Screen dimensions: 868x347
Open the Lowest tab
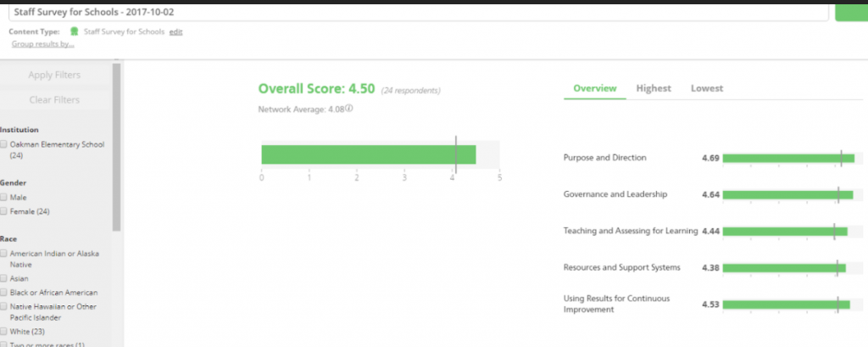[x=706, y=88]
